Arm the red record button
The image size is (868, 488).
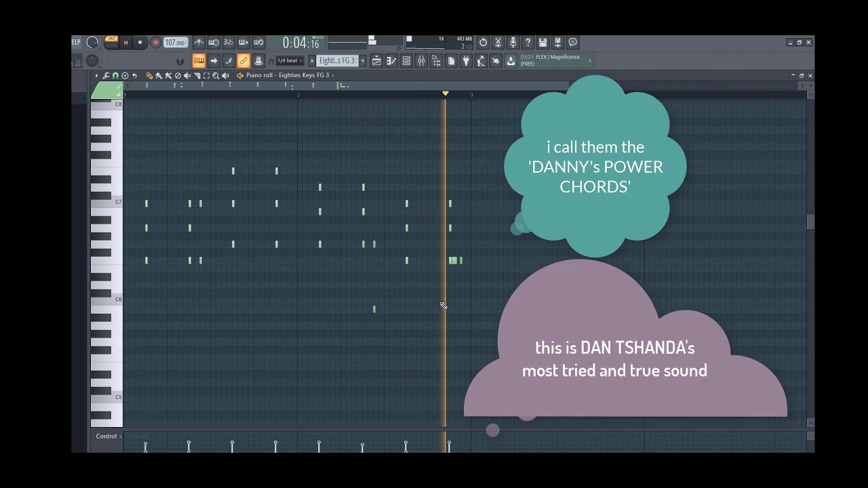tap(155, 42)
